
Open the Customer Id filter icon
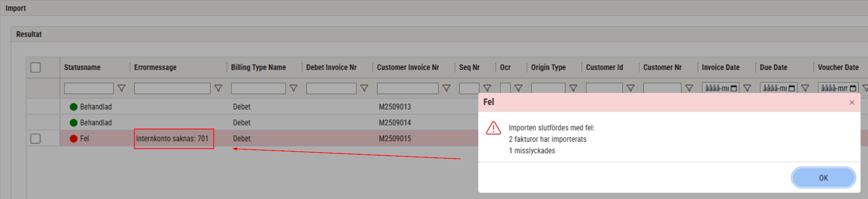pos(631,88)
